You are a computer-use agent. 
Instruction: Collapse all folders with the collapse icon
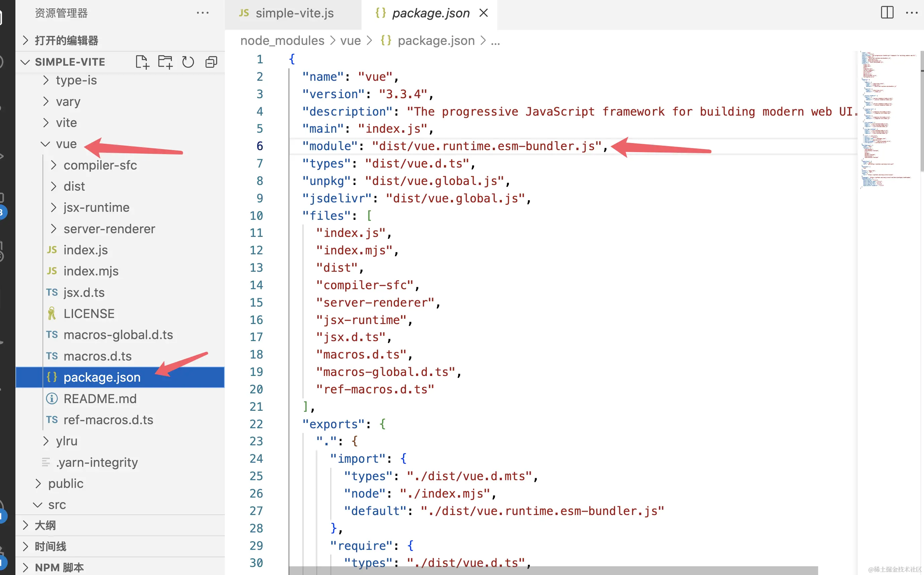[x=211, y=62]
